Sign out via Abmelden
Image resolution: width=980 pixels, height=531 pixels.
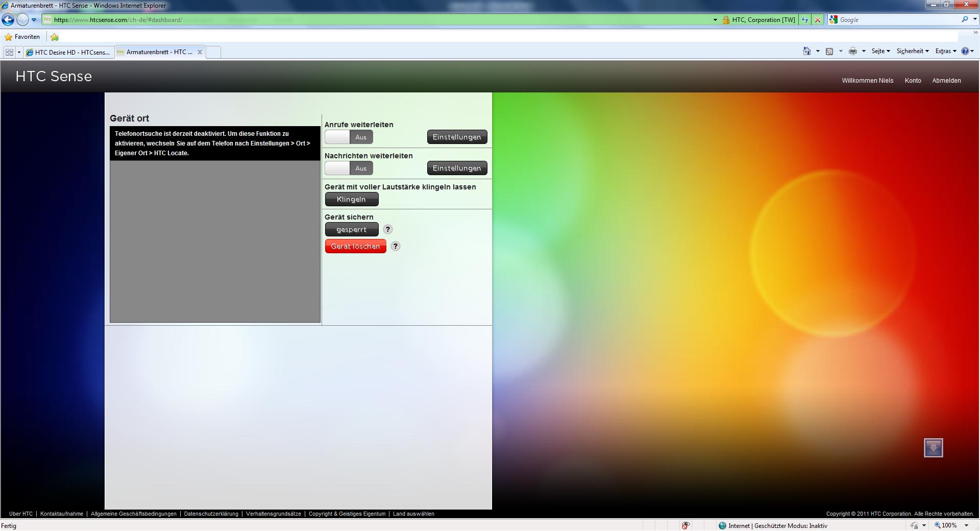[x=946, y=81]
